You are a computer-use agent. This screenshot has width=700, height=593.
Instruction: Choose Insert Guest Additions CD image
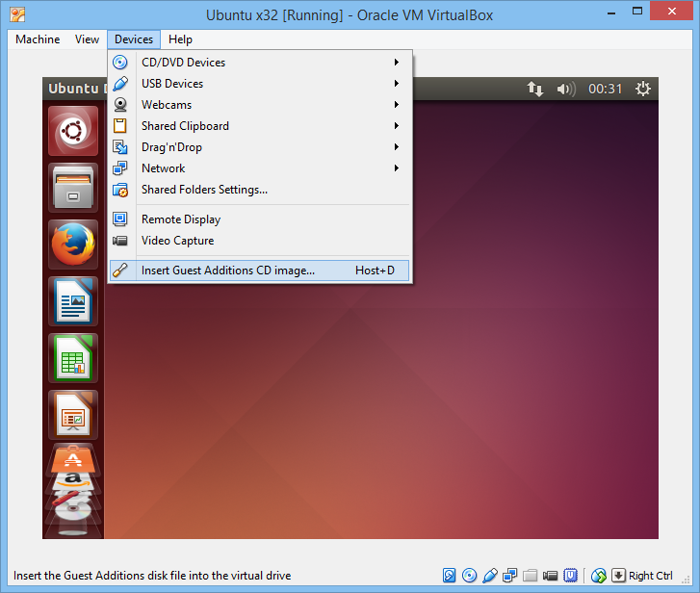point(259,271)
